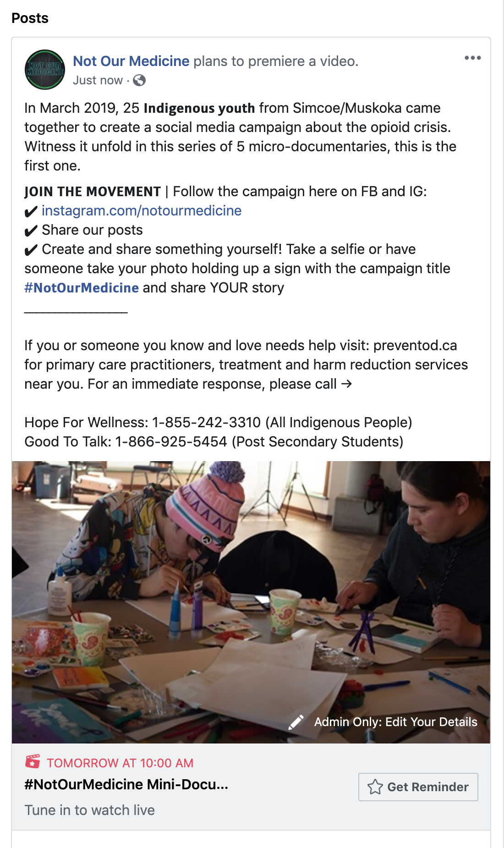
Task: Click the Get Reminder button
Action: click(418, 787)
